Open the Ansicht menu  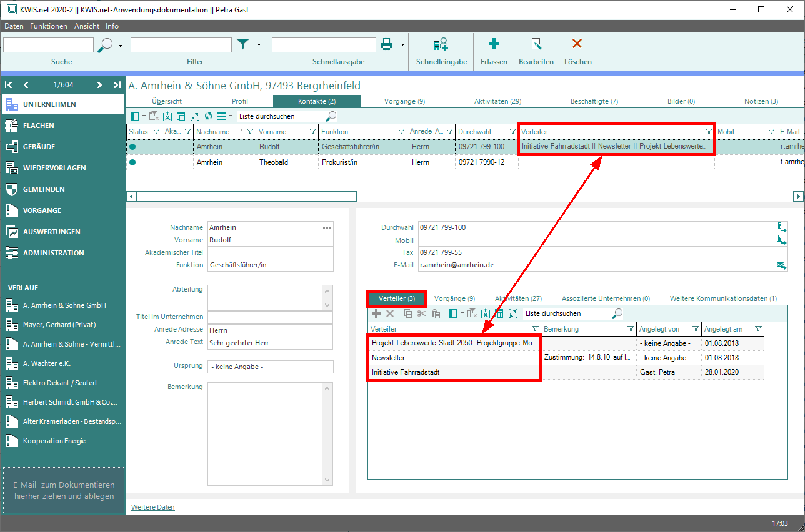pyautogui.click(x=87, y=26)
